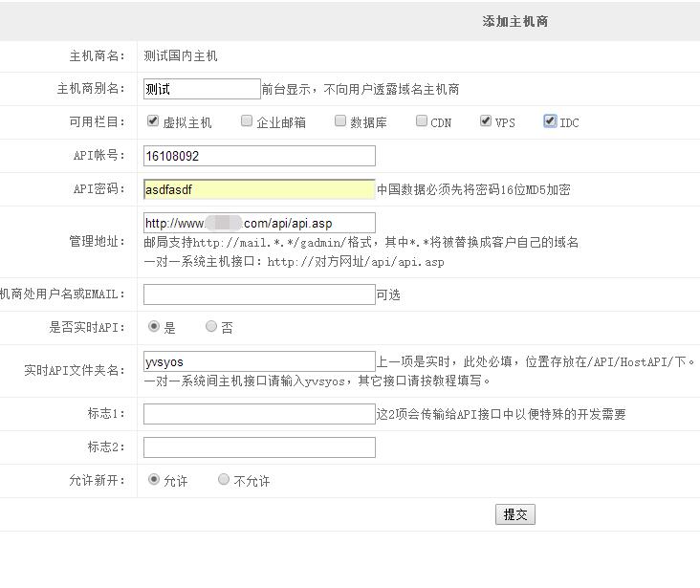Toggle the IDC checkbox
Image resolution: width=700 pixels, height=588 pixels.
tap(550, 121)
